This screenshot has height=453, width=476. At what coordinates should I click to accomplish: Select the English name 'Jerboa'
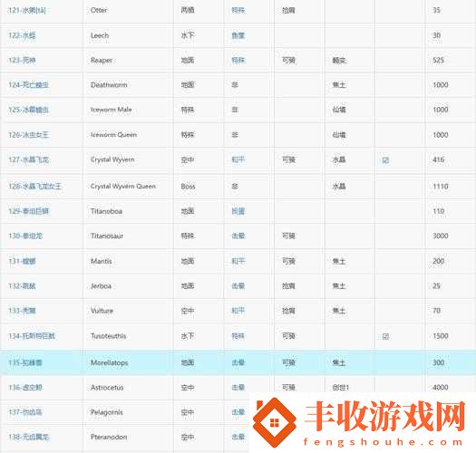click(101, 285)
